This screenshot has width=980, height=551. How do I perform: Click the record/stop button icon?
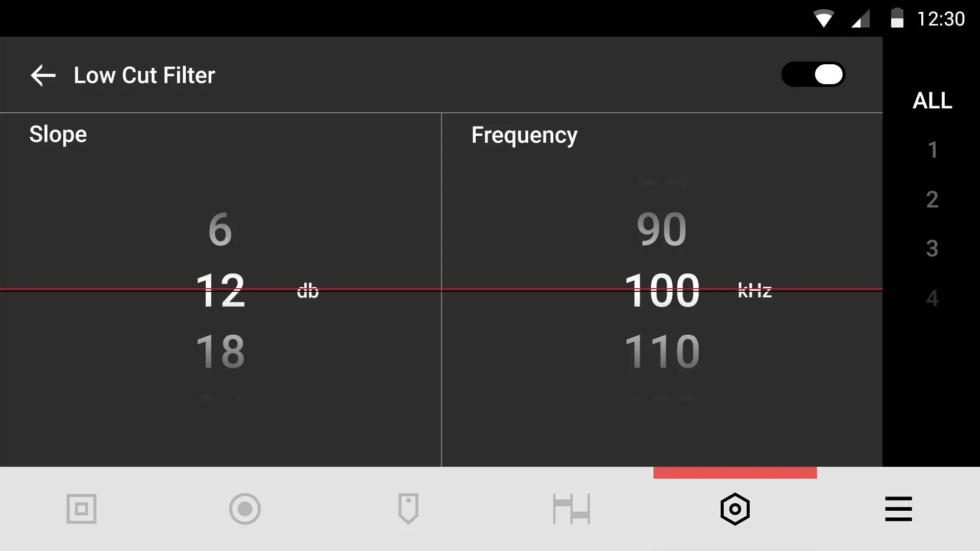[x=244, y=509]
